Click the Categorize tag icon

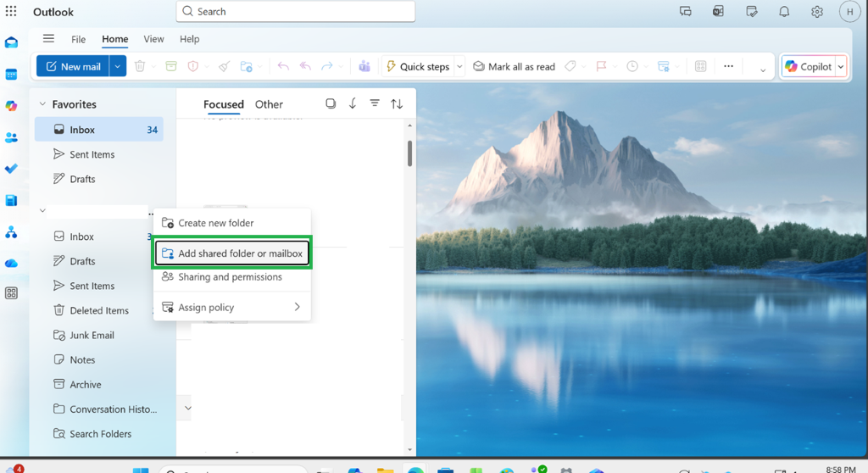[570, 66]
